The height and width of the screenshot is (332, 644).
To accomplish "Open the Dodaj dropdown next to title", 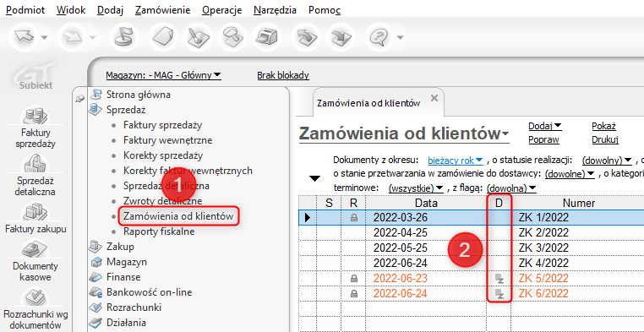I will tap(545, 126).
